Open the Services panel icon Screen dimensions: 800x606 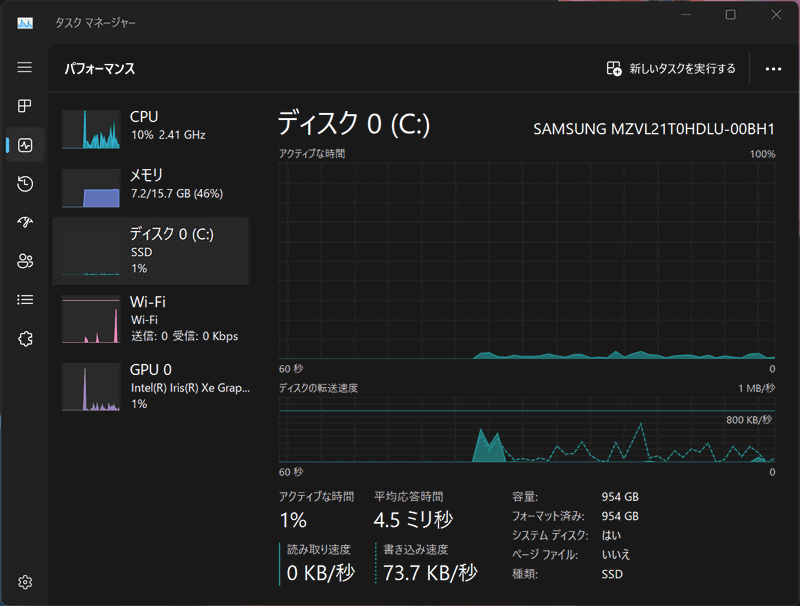pyautogui.click(x=25, y=339)
